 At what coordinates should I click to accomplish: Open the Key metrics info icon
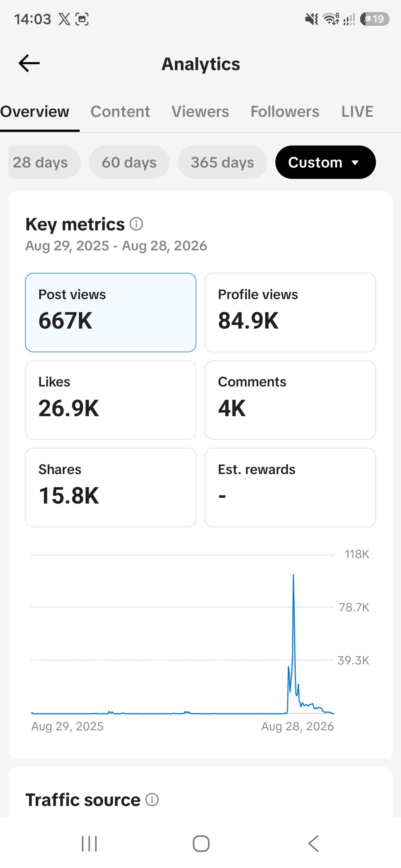pos(136,224)
